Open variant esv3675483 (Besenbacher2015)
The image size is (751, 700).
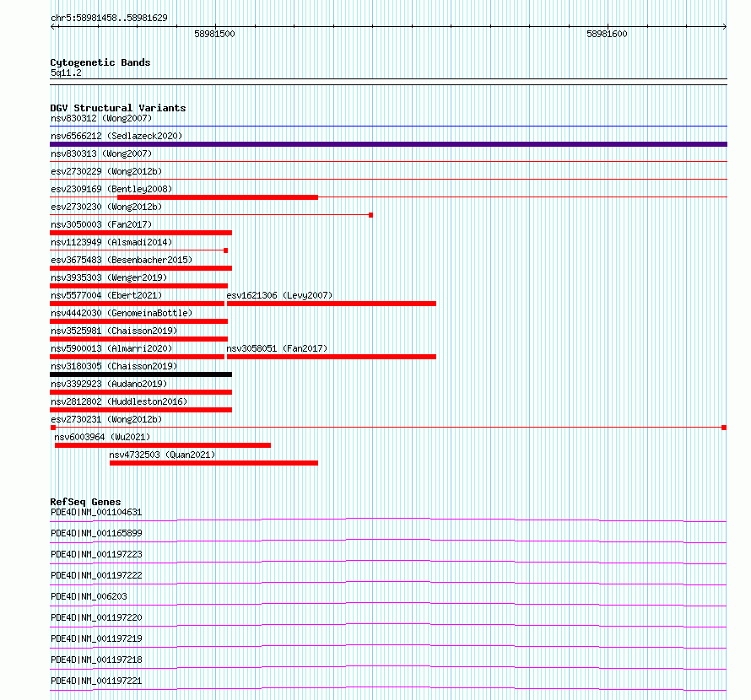point(122,260)
